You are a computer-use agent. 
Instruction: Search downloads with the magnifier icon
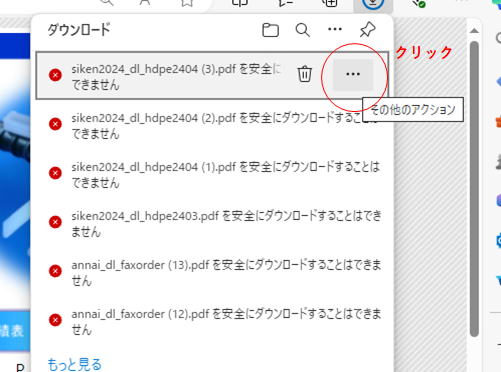pyautogui.click(x=303, y=30)
